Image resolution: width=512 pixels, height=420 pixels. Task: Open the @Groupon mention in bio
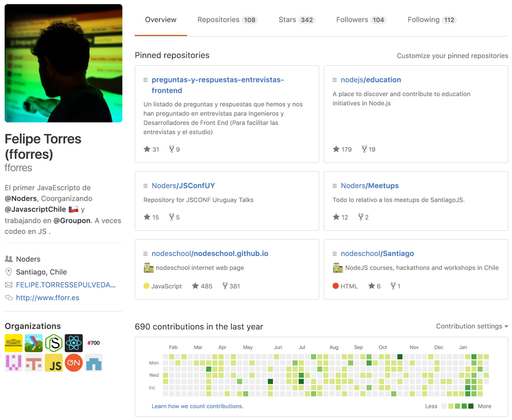(x=72, y=221)
